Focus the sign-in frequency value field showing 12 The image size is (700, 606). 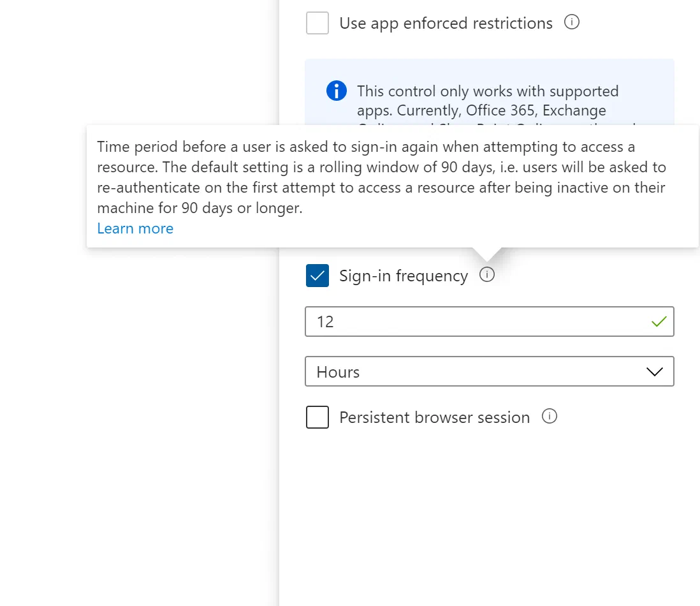click(x=489, y=321)
